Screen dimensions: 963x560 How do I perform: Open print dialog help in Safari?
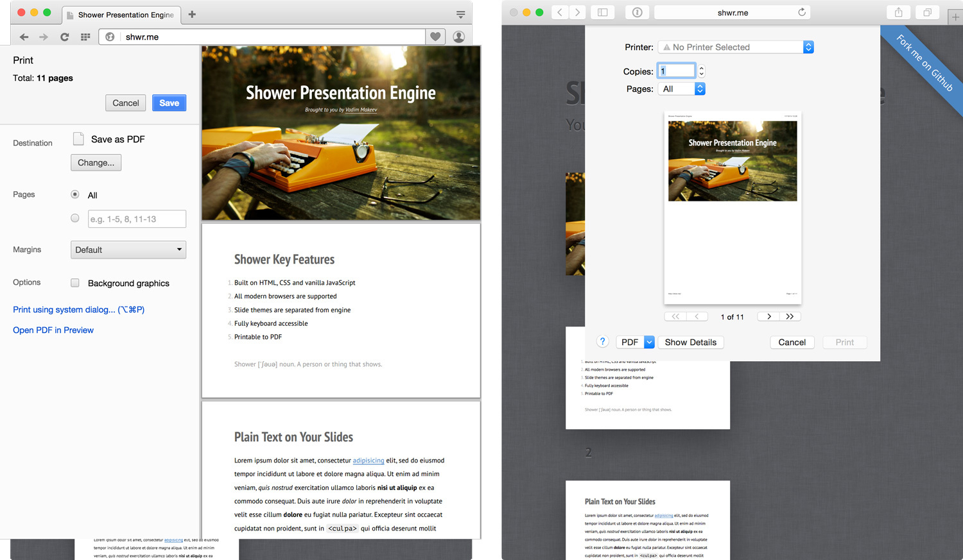pyautogui.click(x=603, y=342)
